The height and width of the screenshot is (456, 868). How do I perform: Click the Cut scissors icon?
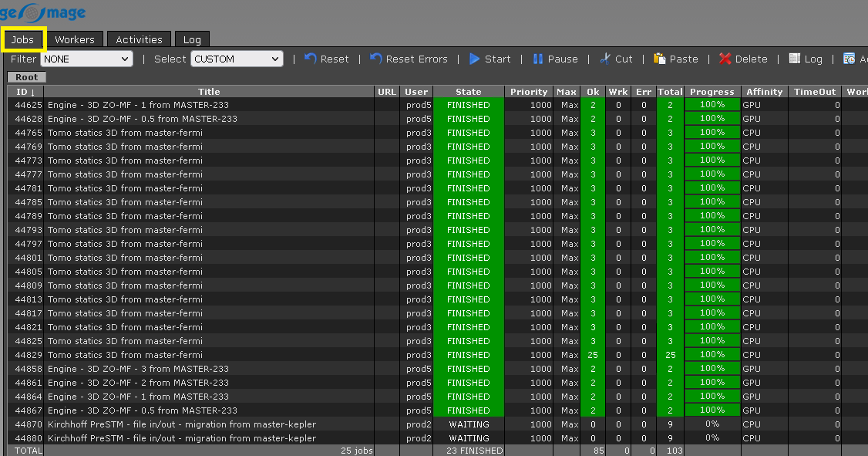[x=605, y=59]
